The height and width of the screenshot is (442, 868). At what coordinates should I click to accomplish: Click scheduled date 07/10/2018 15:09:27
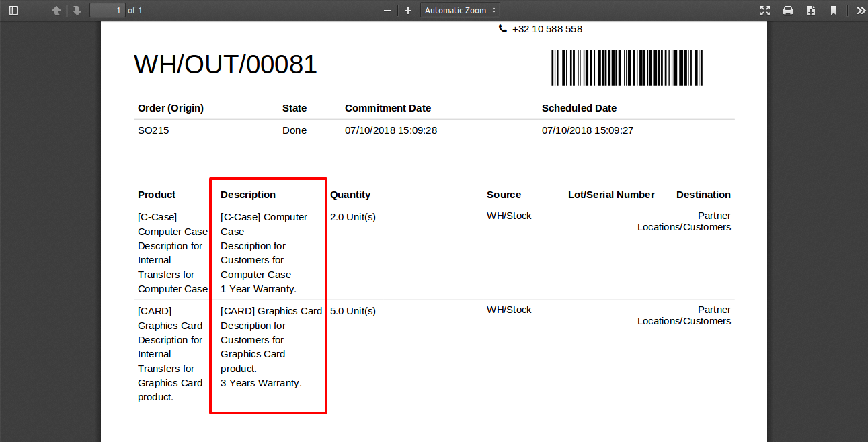(588, 130)
